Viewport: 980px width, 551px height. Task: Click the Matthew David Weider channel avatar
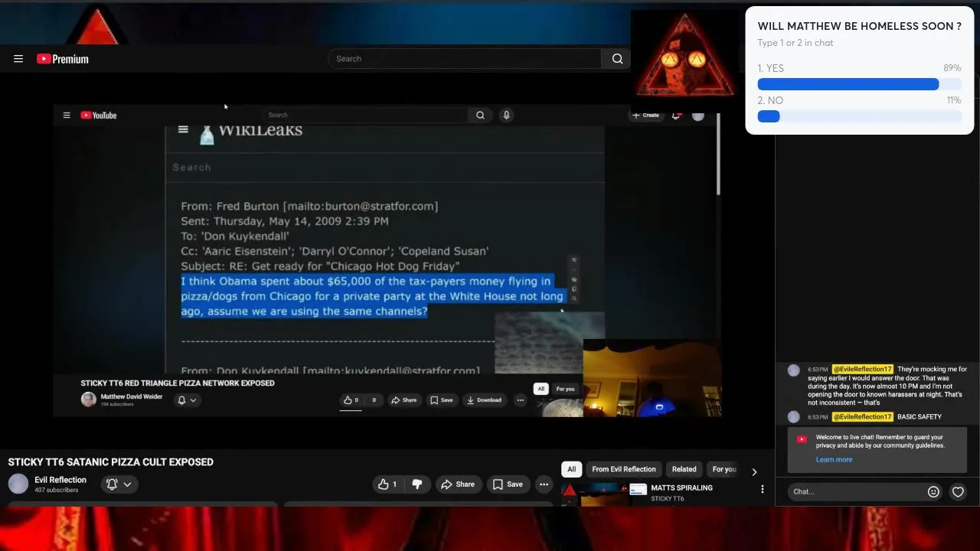point(89,399)
